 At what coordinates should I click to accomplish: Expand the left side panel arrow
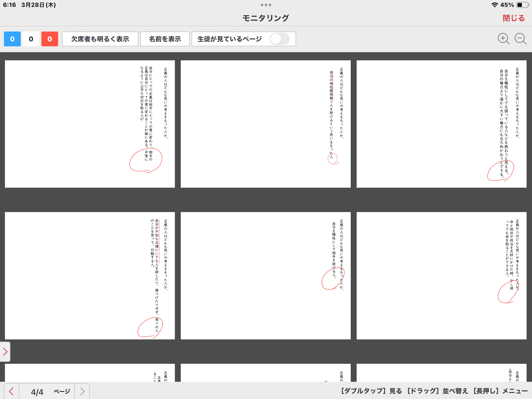pyautogui.click(x=5, y=351)
